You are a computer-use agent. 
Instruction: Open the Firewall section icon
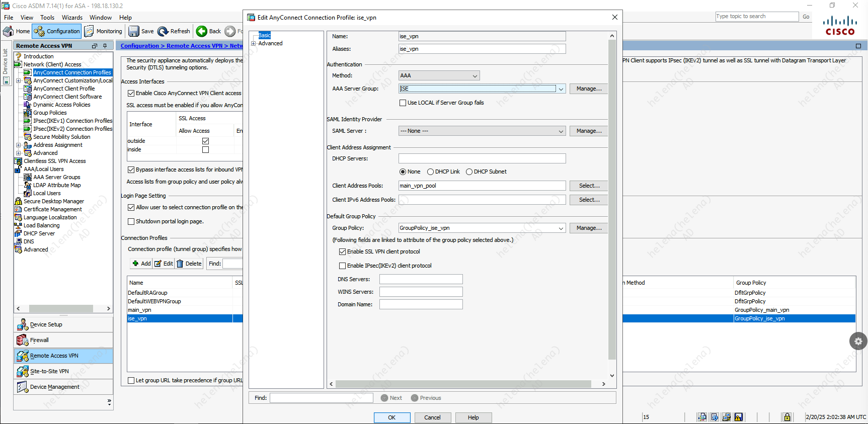22,340
